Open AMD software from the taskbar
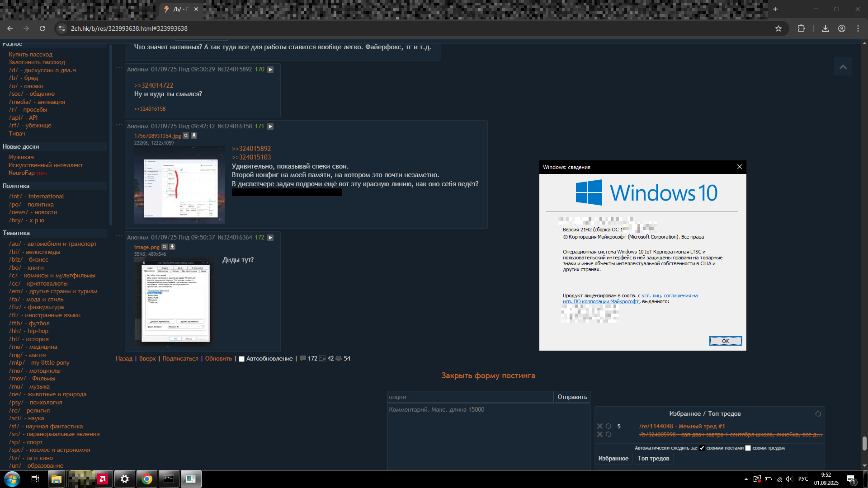The image size is (868, 488). click(103, 479)
